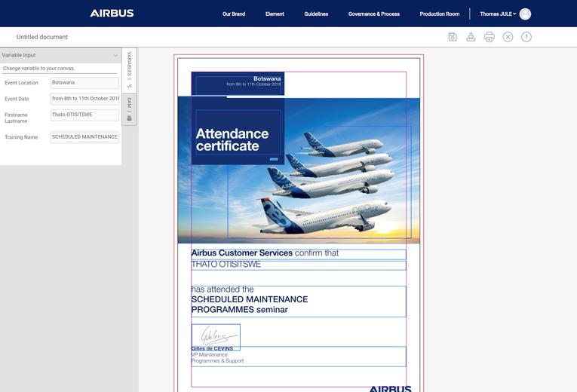Click the Event Location input field
The height and width of the screenshot is (392, 577).
[x=84, y=83]
